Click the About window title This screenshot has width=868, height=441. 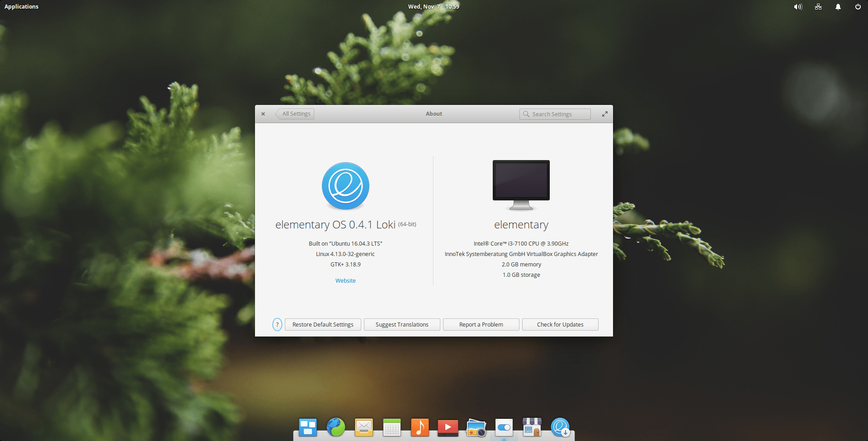pos(434,114)
